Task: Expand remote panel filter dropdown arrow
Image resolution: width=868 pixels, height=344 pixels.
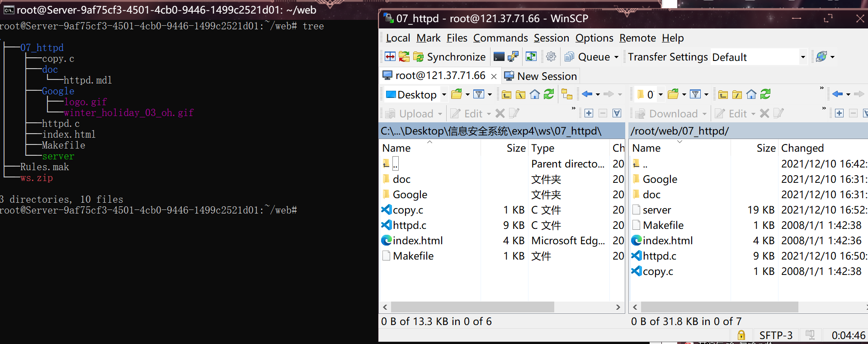Action: tap(706, 94)
